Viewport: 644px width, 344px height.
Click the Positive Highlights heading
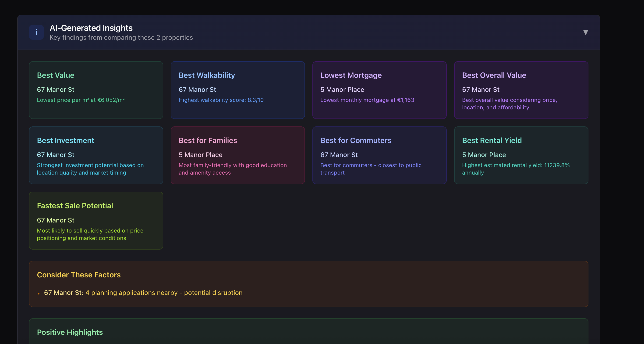(x=70, y=332)
